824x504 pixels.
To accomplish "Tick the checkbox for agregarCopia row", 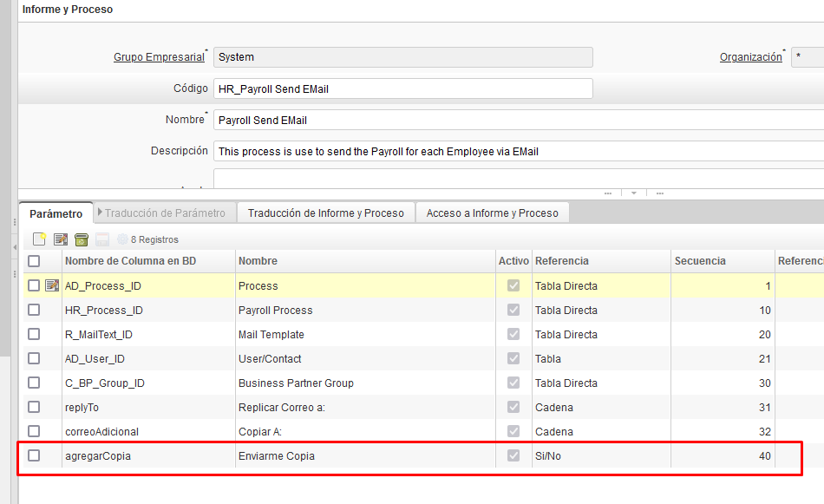I will click(34, 455).
